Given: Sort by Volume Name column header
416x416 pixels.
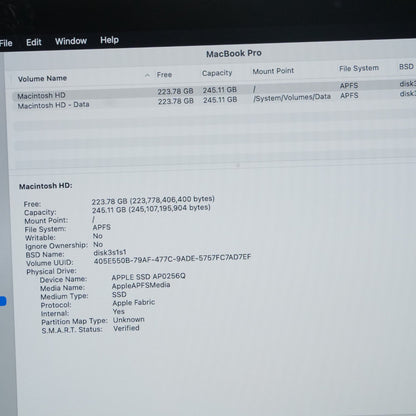Looking at the screenshot, I should pyautogui.click(x=42, y=79).
